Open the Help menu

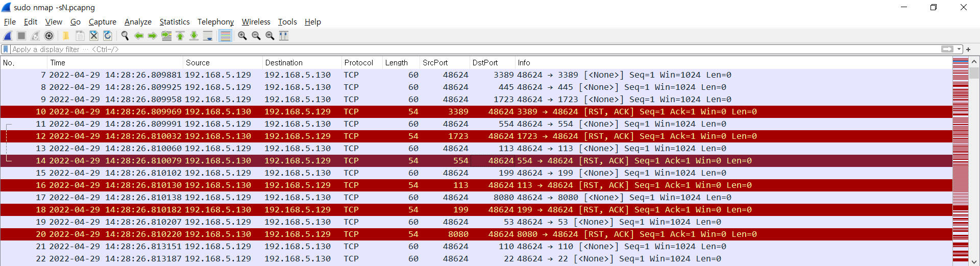coord(312,22)
